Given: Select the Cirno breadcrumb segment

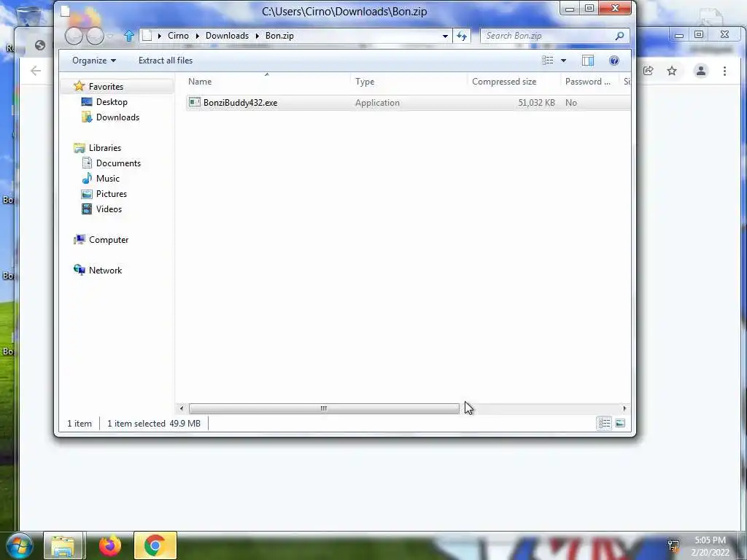Looking at the screenshot, I should (x=178, y=36).
